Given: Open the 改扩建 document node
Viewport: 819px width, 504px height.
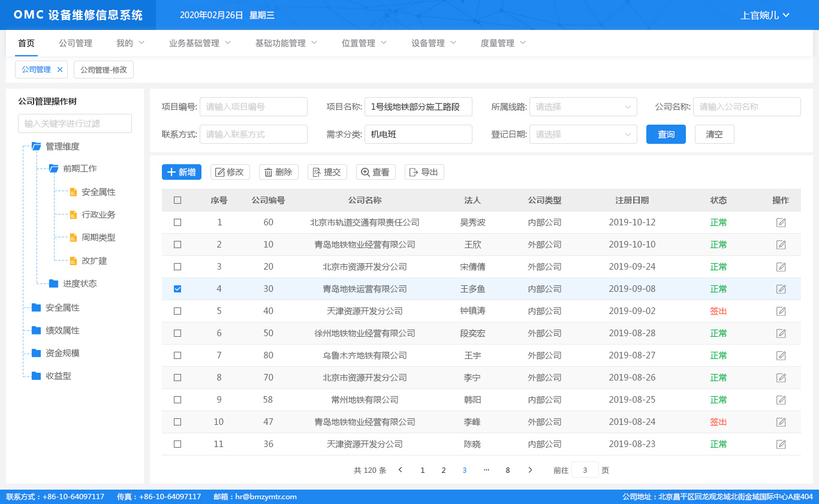Looking at the screenshot, I should pyautogui.click(x=88, y=261).
